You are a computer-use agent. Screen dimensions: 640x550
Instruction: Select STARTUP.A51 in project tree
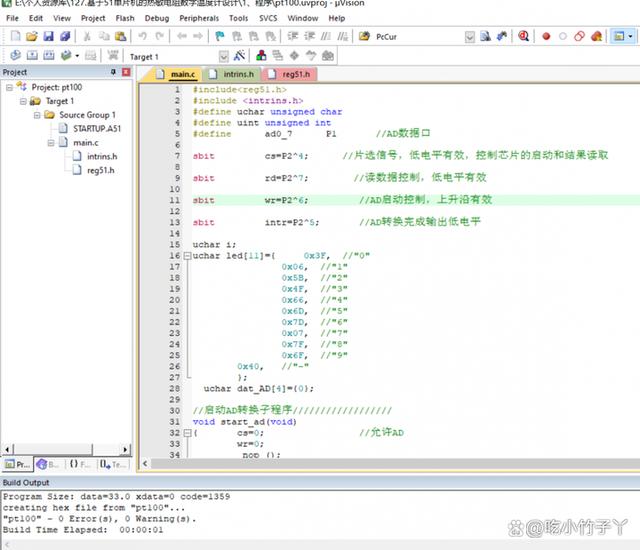(x=96, y=129)
